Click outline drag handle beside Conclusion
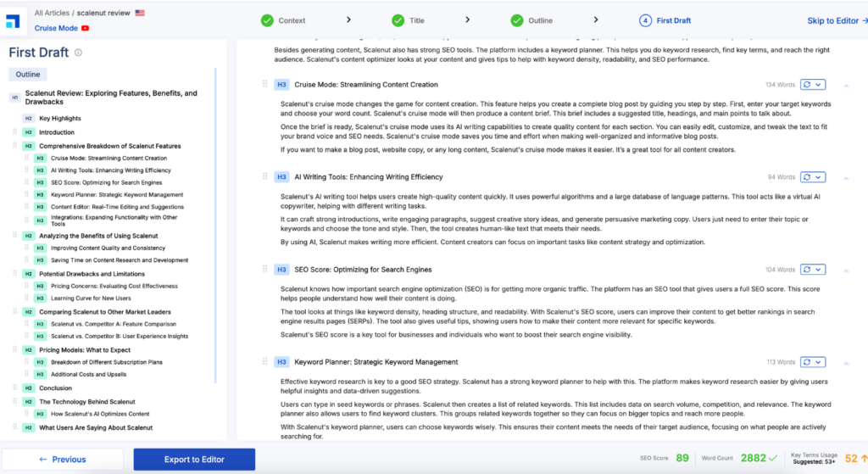This screenshot has width=868, height=474. tap(15, 388)
